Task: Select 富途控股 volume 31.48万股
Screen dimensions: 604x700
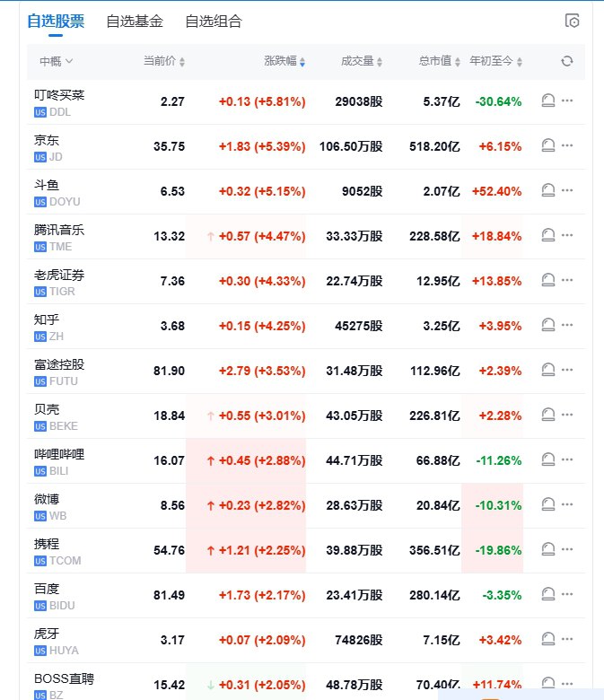Action: point(355,371)
